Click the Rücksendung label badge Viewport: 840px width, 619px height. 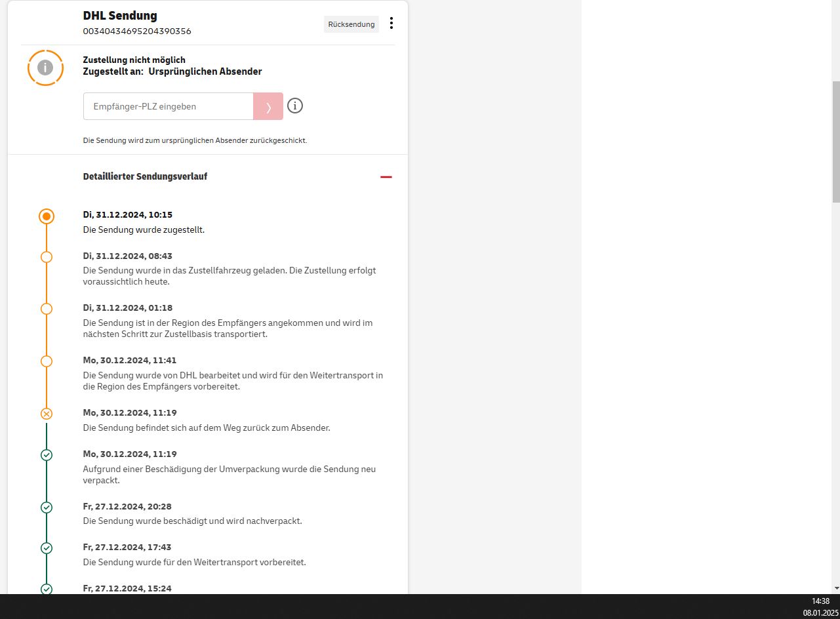click(351, 24)
